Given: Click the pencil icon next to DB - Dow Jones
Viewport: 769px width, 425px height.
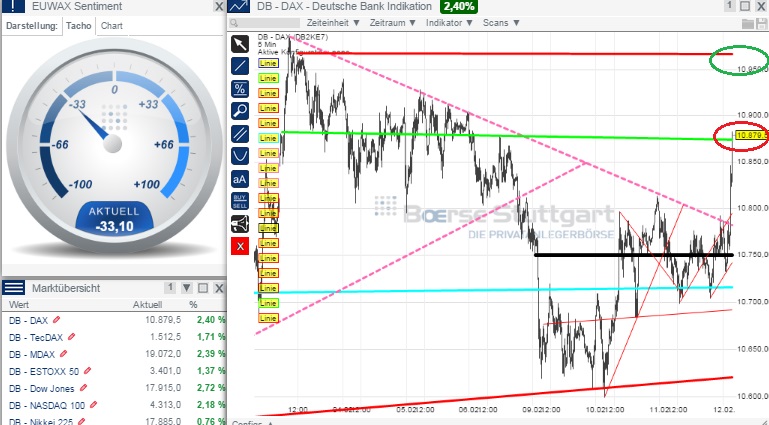Looking at the screenshot, I should pos(83,388).
